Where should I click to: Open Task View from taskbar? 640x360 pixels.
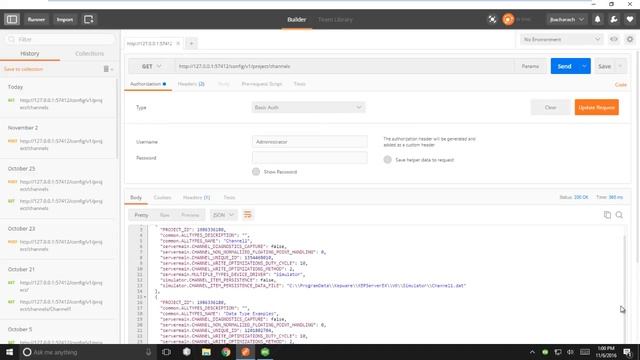pos(167,352)
